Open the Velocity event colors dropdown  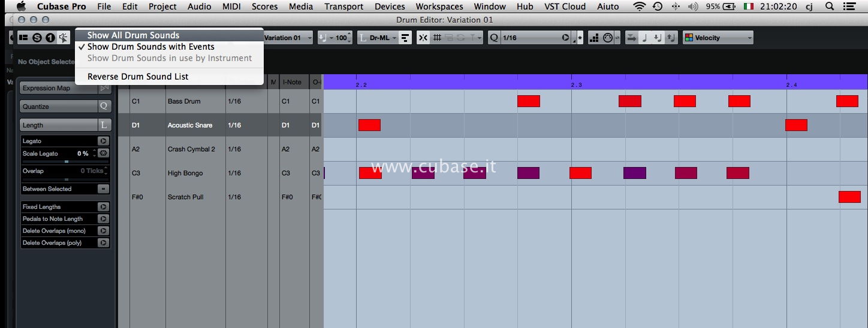point(718,38)
